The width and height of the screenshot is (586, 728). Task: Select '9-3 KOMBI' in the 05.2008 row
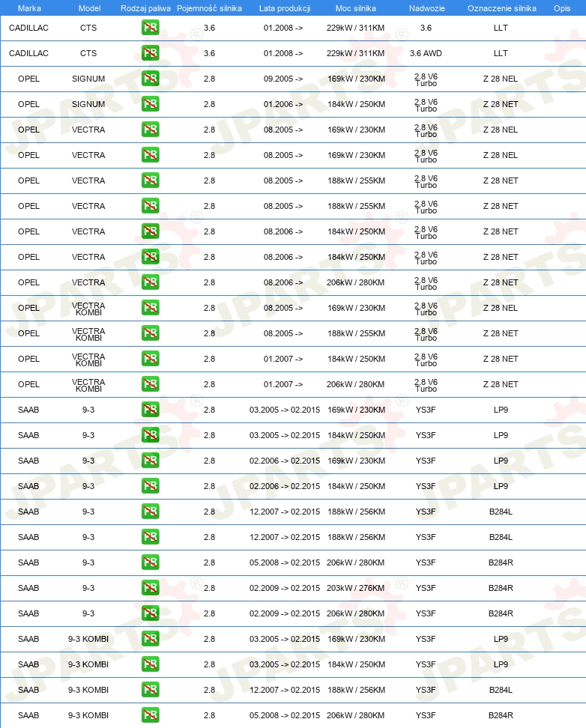88,715
